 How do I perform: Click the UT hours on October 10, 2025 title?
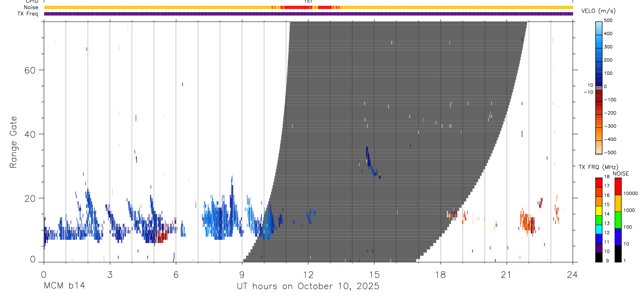(308, 287)
